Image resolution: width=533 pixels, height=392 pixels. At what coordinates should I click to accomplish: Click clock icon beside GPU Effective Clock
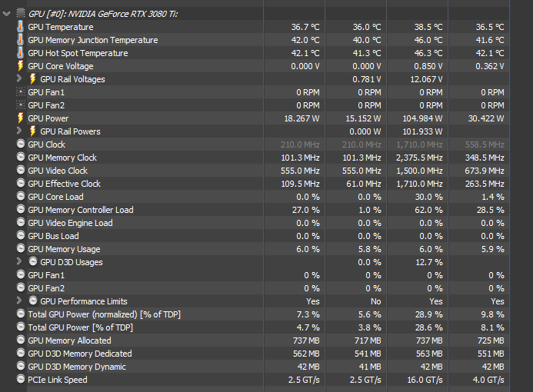coord(21,183)
